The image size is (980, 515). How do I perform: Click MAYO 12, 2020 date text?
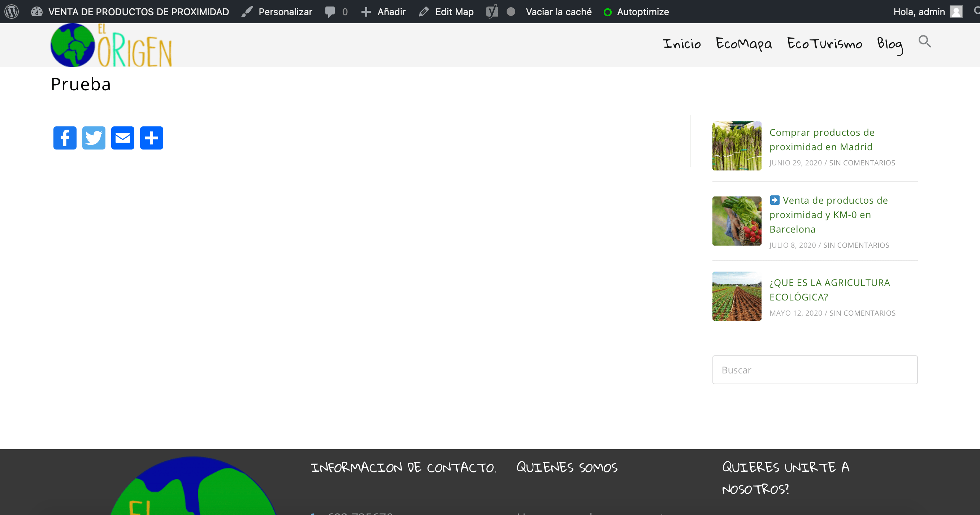[x=796, y=313]
